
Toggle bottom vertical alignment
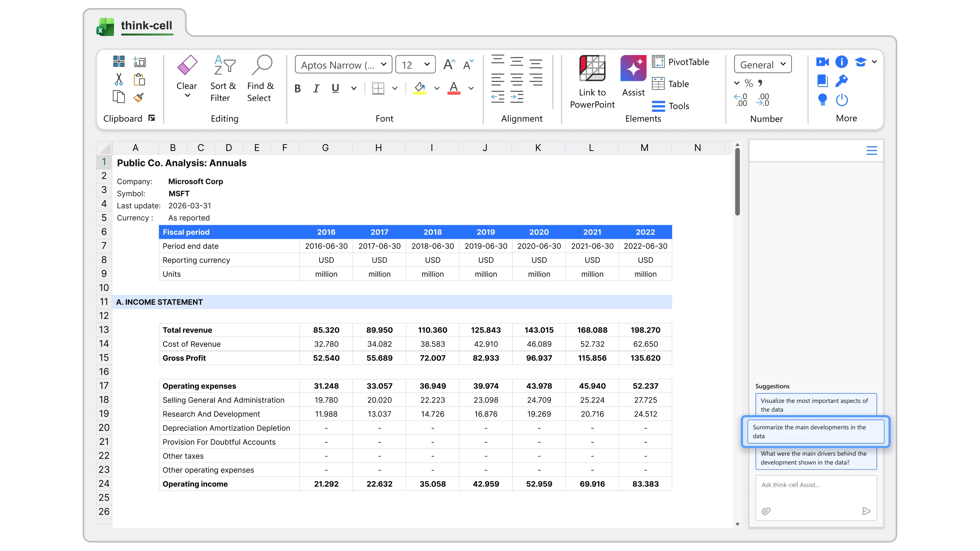[536, 64]
